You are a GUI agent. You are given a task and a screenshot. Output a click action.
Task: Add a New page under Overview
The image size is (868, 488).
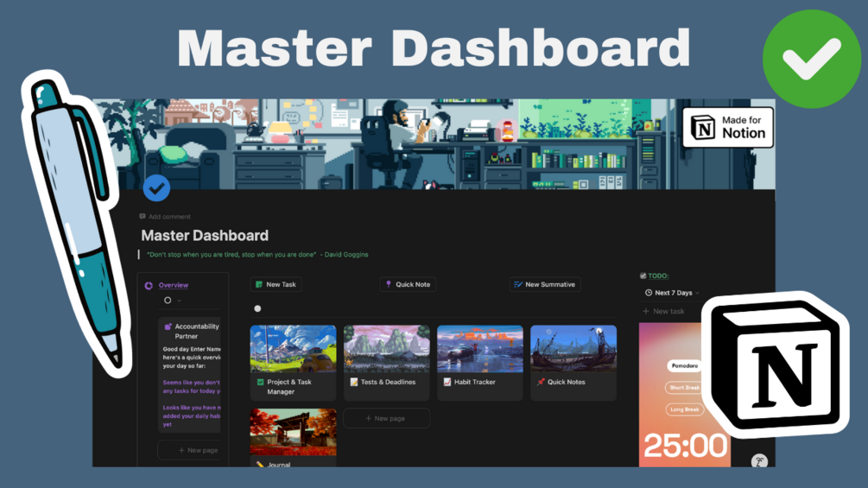click(x=190, y=450)
